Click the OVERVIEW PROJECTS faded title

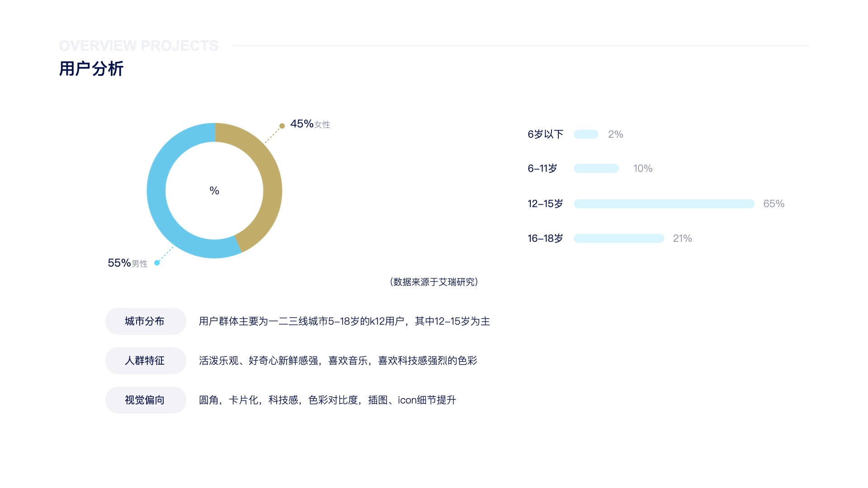coord(138,46)
